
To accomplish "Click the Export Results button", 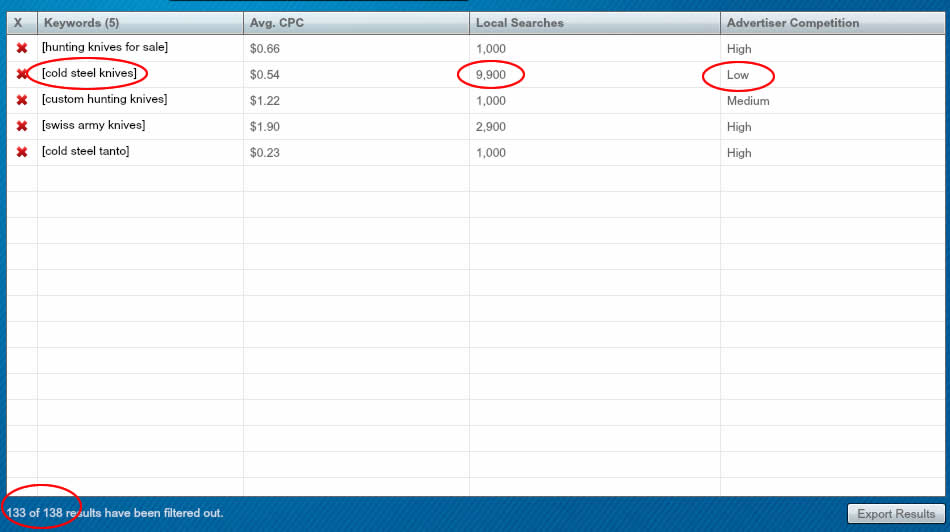I will click(896, 514).
